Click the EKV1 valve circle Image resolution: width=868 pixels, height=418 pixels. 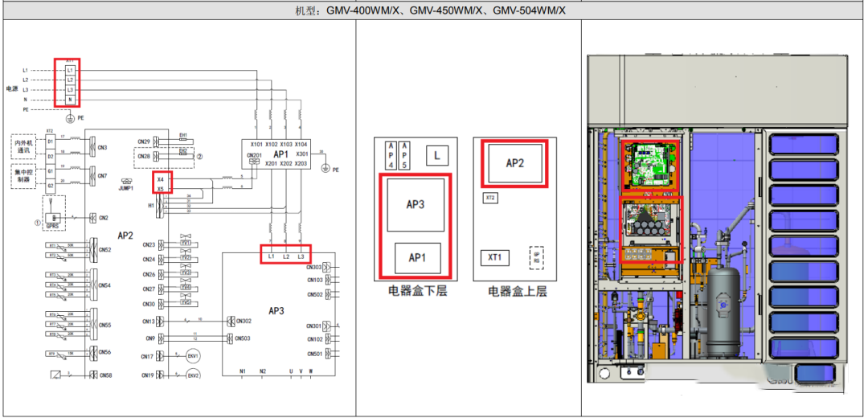click(193, 356)
